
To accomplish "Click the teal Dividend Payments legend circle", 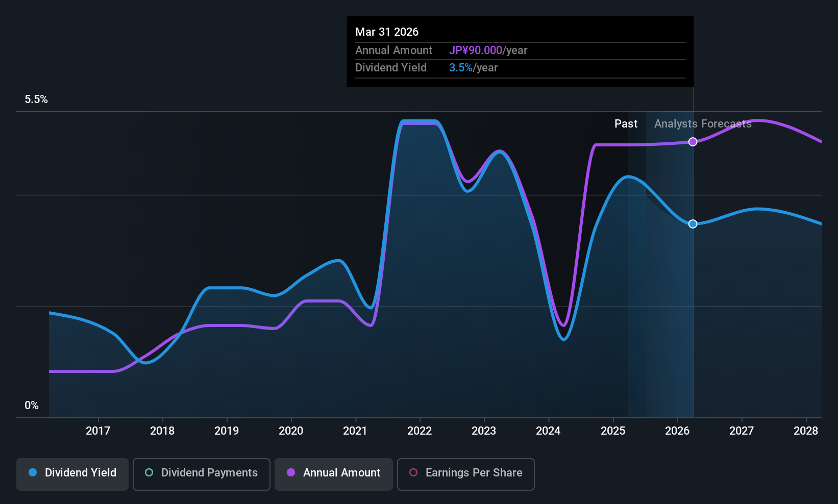I will [149, 473].
